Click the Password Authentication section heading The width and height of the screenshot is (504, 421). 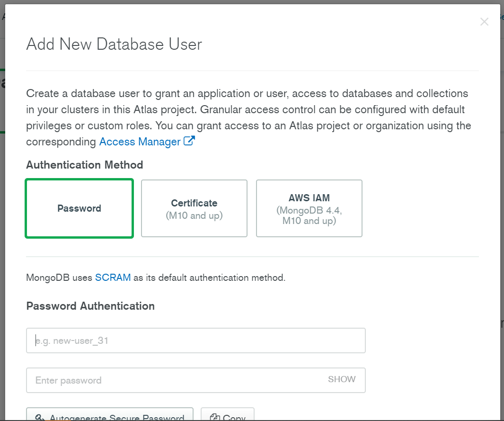90,306
